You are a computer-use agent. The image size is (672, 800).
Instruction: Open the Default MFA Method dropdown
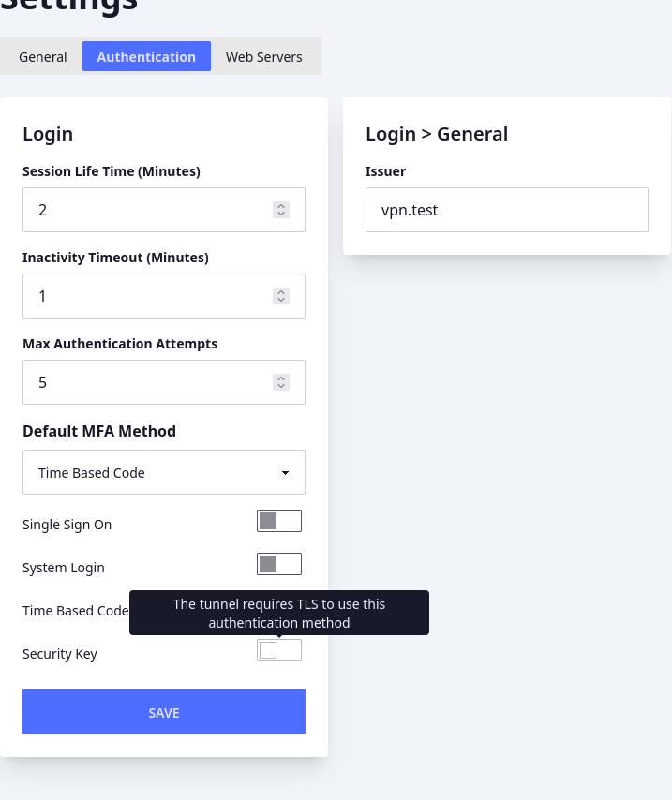coord(164,472)
